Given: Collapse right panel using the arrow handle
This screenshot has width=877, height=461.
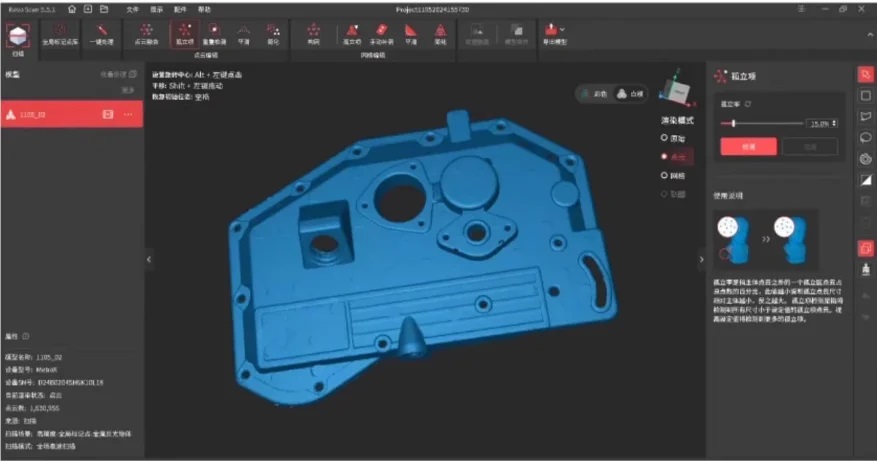Looking at the screenshot, I should (700, 259).
